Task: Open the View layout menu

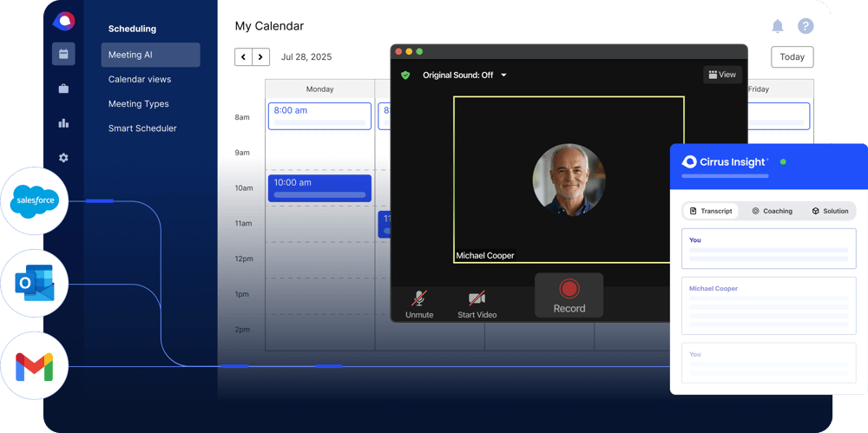Action: click(x=722, y=75)
